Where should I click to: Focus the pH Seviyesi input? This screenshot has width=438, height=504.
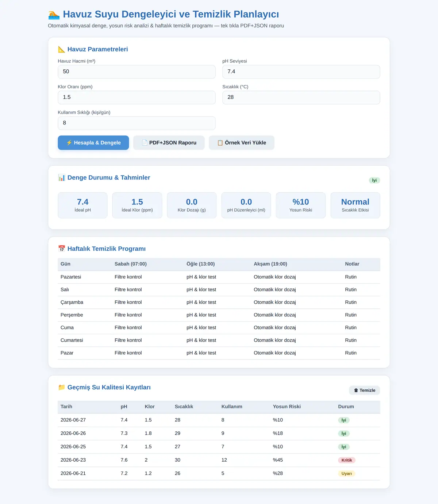301,72
